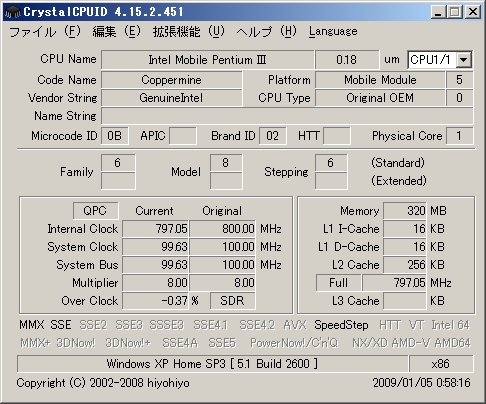Click the CPU Type code value 0
The height and width of the screenshot is (404, 486).
460,98
